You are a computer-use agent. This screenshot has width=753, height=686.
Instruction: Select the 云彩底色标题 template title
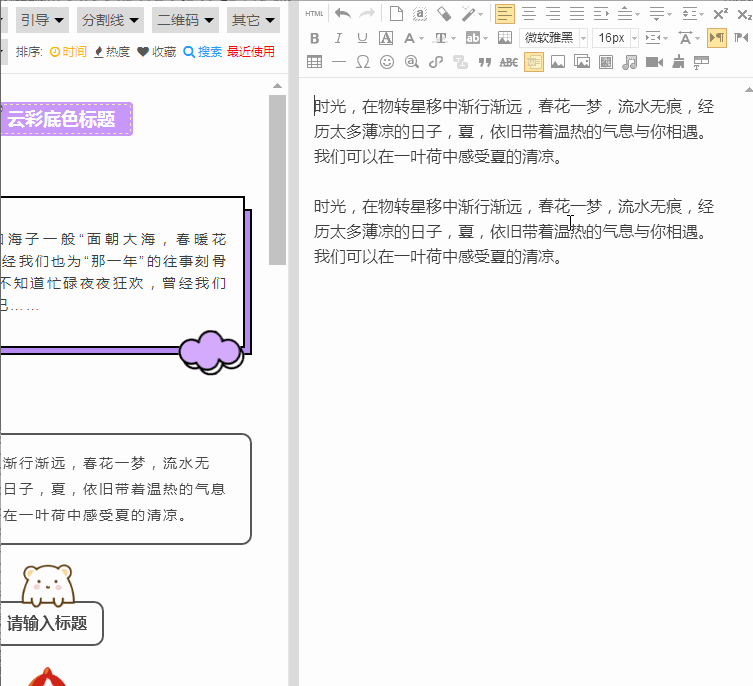60,120
